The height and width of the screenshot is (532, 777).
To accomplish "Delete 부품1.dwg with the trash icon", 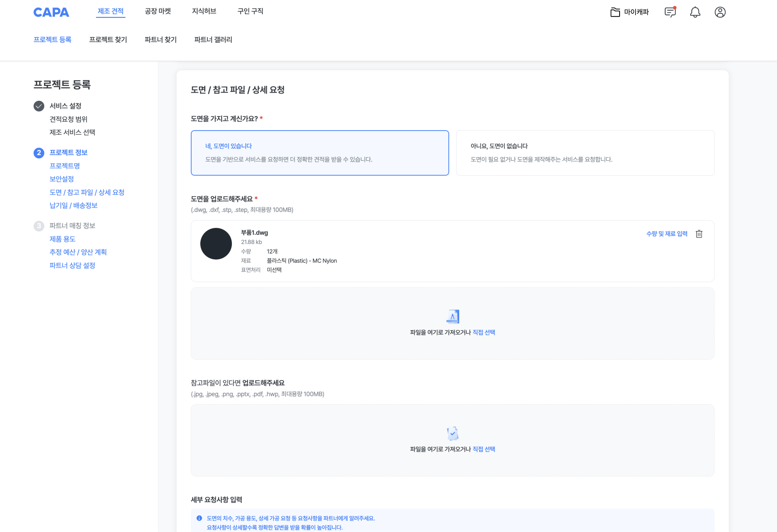I will pos(699,234).
